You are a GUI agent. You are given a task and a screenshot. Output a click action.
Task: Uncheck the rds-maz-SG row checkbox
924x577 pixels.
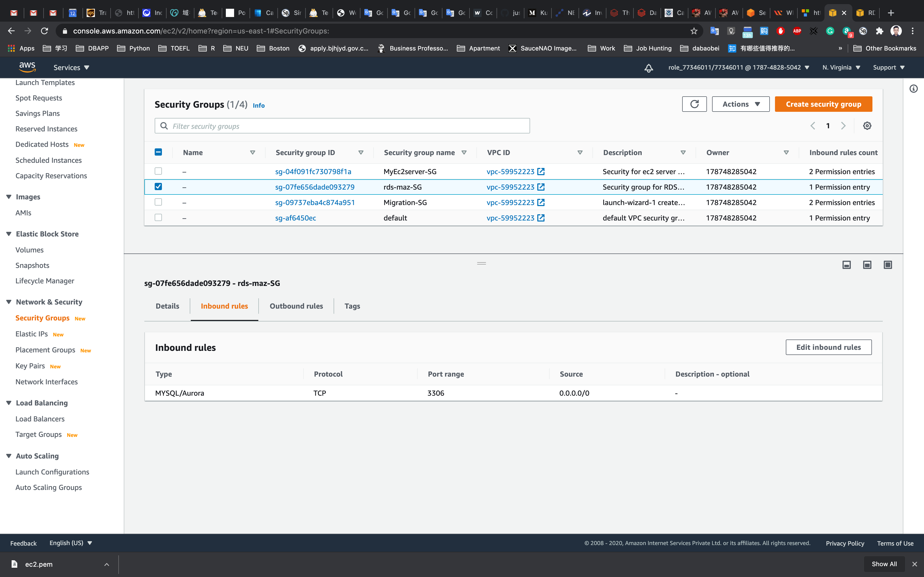click(158, 186)
